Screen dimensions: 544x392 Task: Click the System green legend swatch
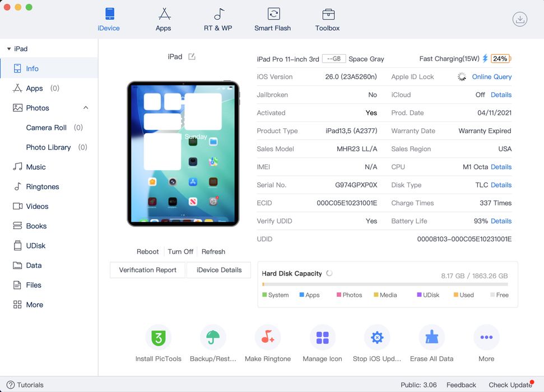point(264,295)
